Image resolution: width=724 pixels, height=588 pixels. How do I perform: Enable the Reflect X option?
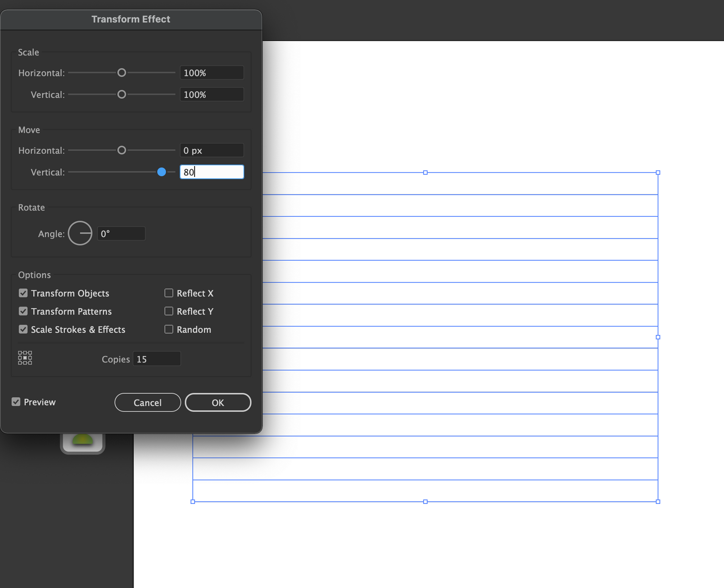click(168, 293)
